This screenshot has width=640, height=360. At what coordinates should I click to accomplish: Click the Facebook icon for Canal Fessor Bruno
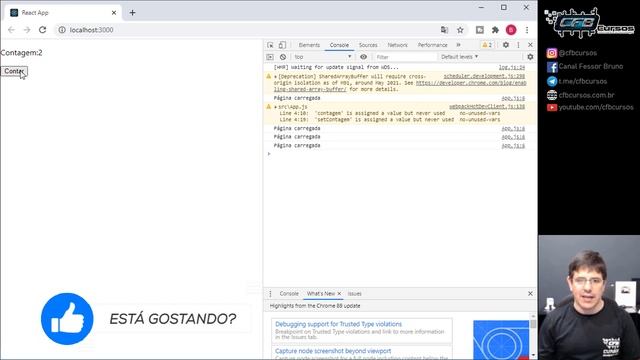[x=552, y=67]
